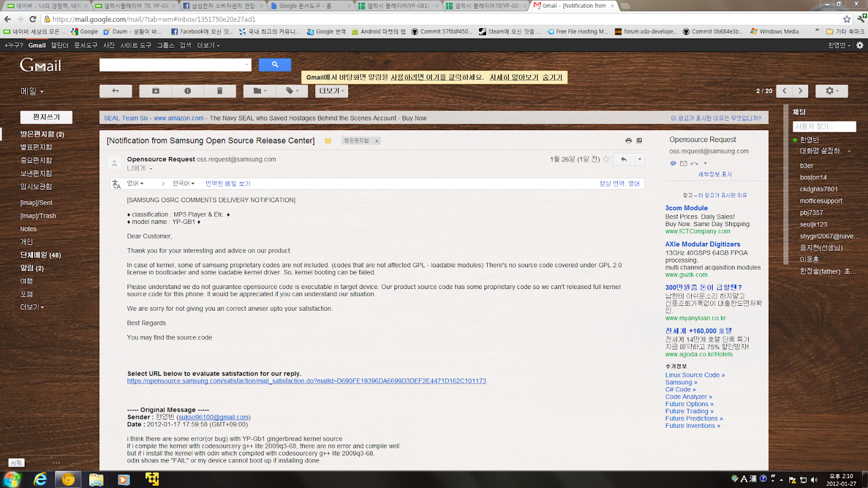Start chat with Opensource Request icon

[673, 163]
